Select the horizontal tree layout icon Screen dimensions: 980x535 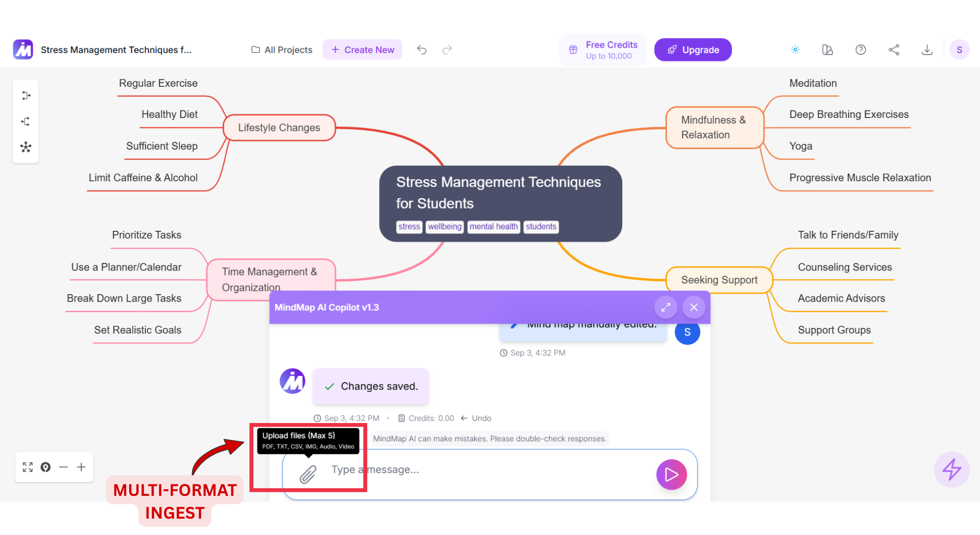pos(26,95)
